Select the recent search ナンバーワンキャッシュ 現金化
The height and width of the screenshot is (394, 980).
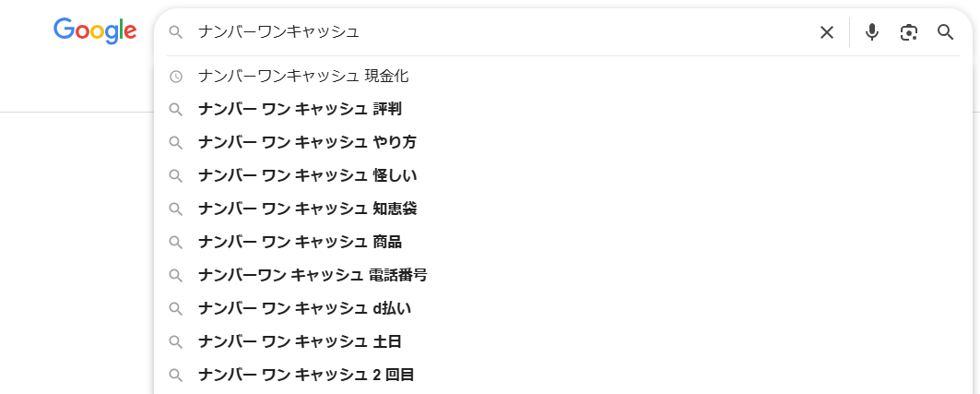pyautogui.click(x=303, y=76)
